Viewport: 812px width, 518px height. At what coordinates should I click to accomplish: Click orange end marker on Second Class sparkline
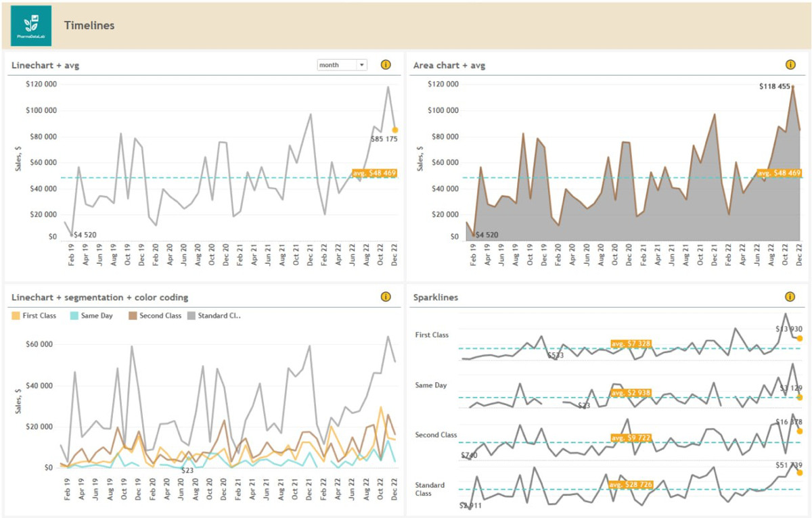[x=799, y=431]
